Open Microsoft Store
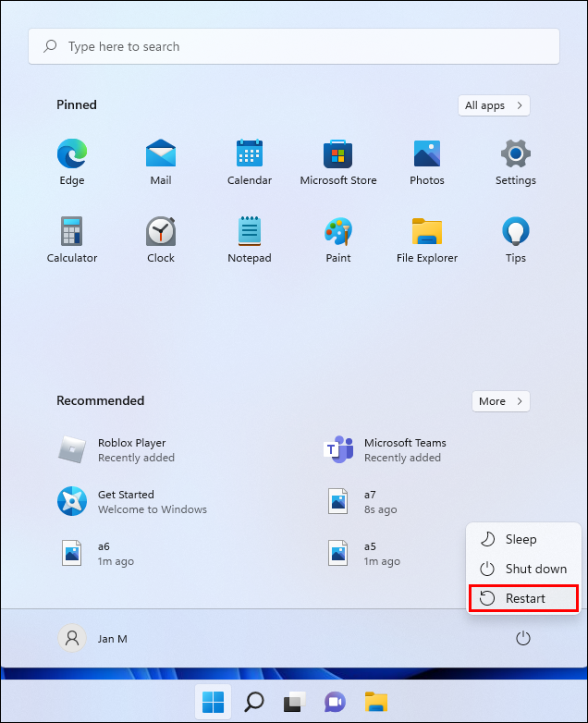Viewport: 588px width, 723px height. tap(338, 162)
